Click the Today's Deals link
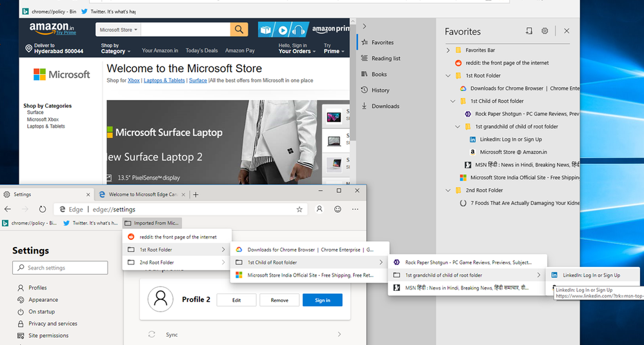 click(202, 50)
